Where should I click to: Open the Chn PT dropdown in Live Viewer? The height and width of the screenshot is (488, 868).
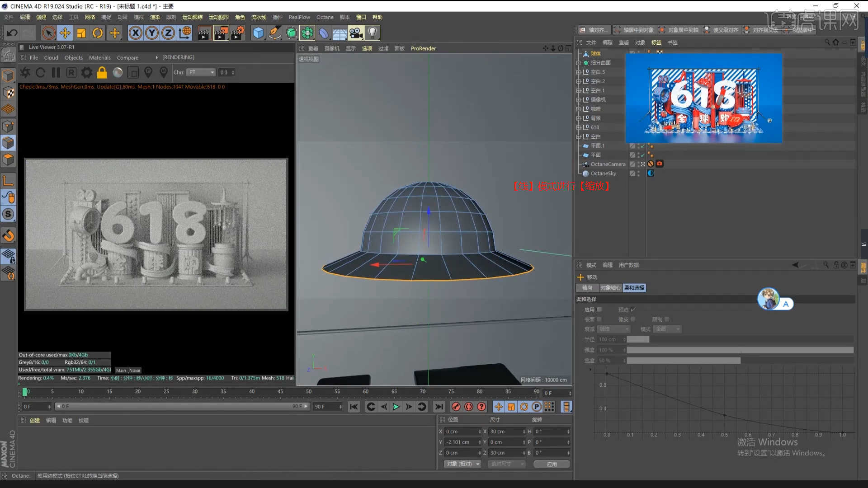[x=201, y=72]
